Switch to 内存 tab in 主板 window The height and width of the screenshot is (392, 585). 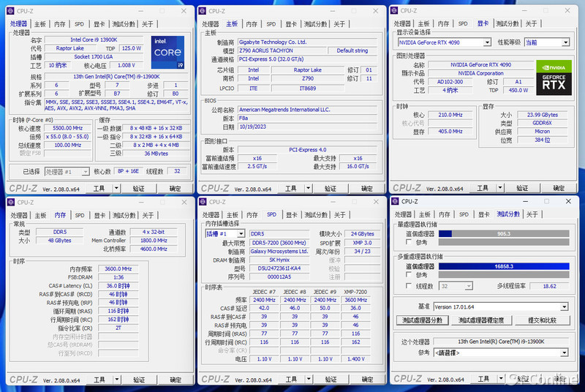pyautogui.click(x=252, y=24)
